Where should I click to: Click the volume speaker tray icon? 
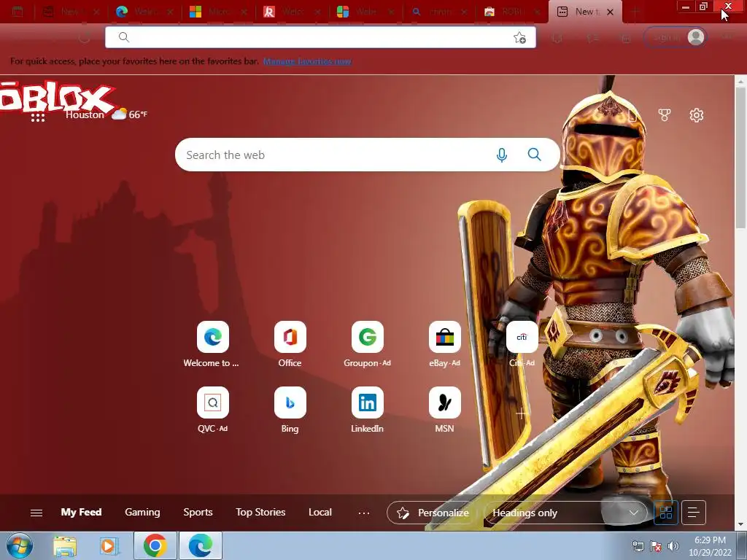coord(673,547)
